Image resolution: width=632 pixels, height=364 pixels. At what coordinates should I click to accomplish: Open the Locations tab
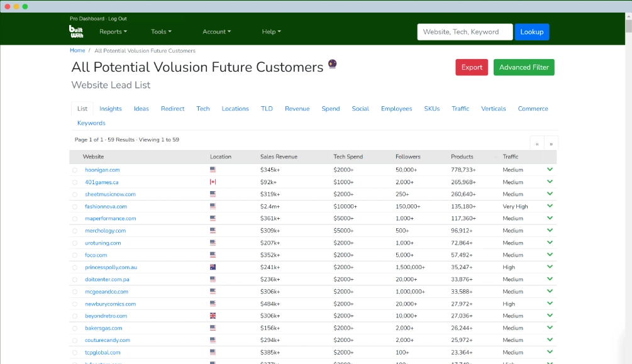(x=235, y=108)
